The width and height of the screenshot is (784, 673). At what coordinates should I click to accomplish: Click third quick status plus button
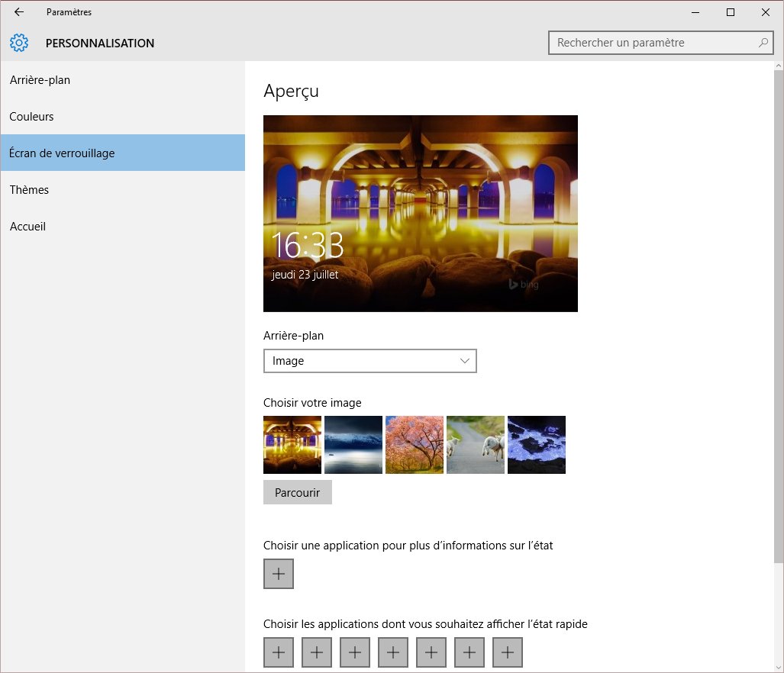point(355,652)
